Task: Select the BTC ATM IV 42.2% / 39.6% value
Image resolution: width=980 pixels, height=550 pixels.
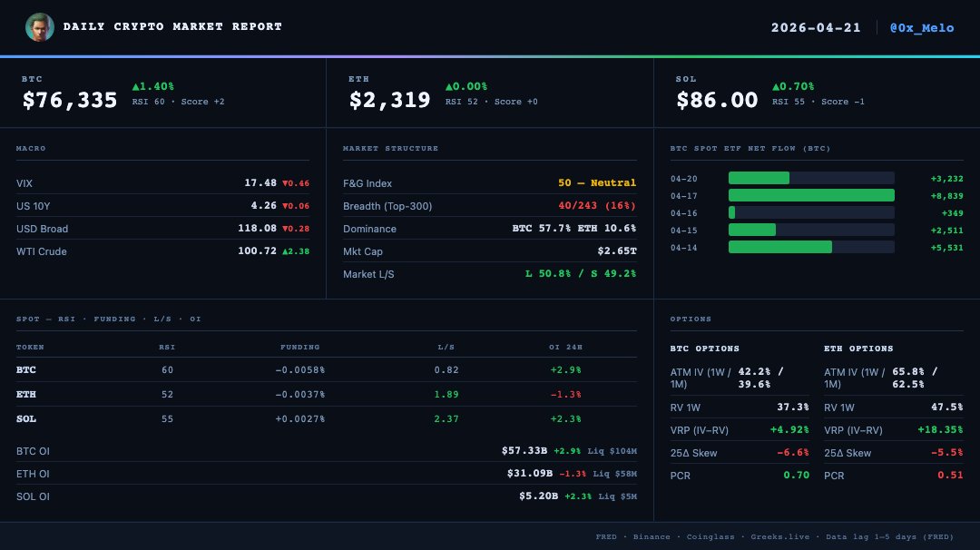Action: 761,378
